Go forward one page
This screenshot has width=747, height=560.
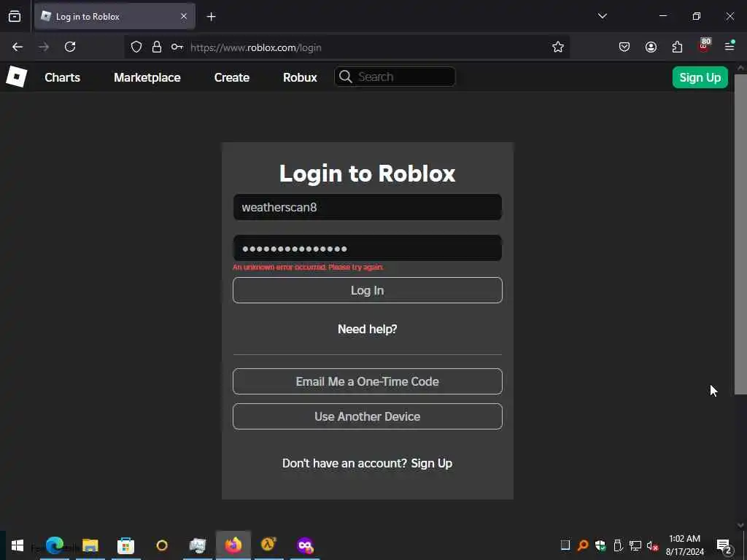point(44,47)
